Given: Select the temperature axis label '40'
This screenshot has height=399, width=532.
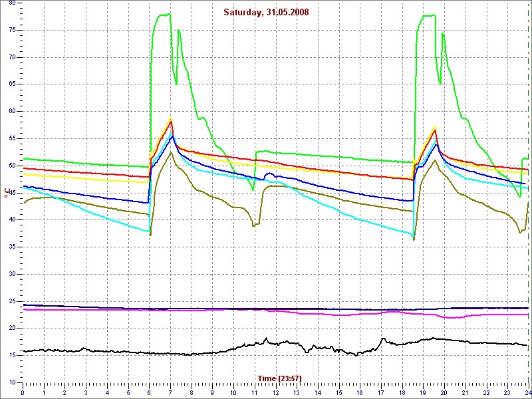Looking at the screenshot, I should click(x=12, y=220).
